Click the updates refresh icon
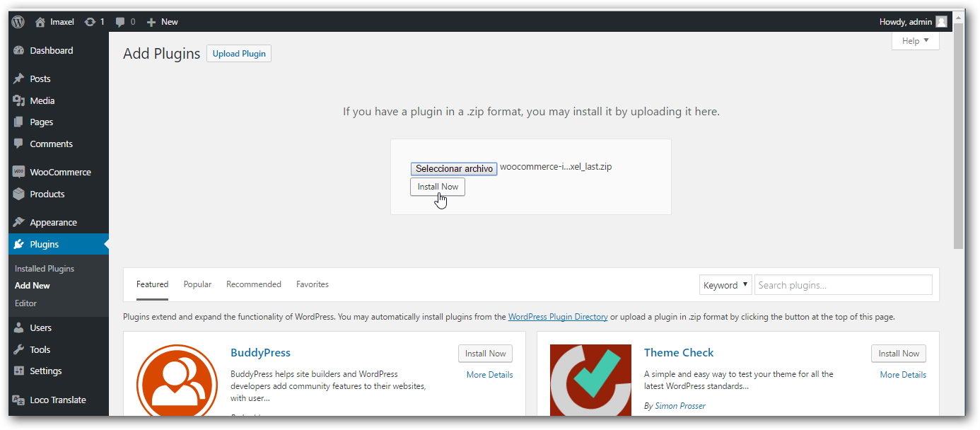This screenshot has height=430, width=980. click(x=90, y=22)
